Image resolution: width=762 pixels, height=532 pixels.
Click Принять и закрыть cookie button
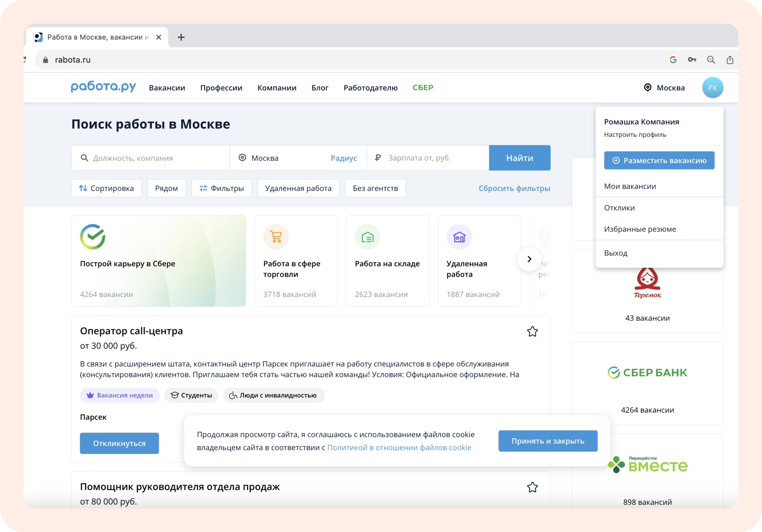pos(548,441)
